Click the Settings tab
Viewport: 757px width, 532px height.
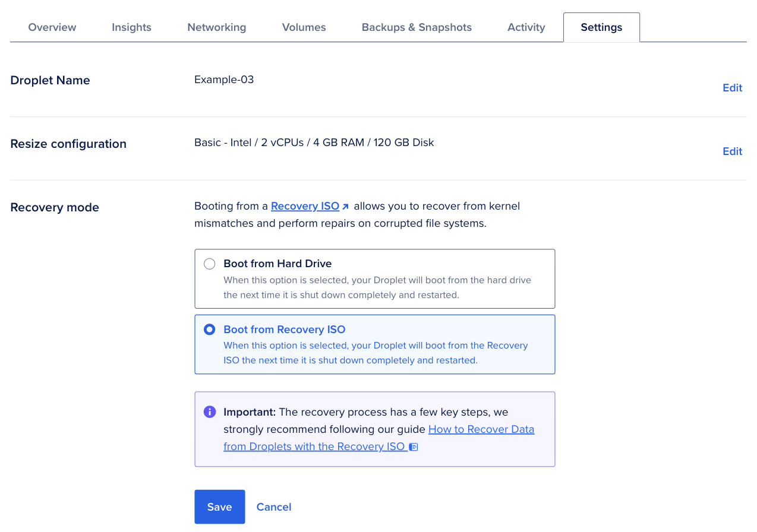[601, 27]
